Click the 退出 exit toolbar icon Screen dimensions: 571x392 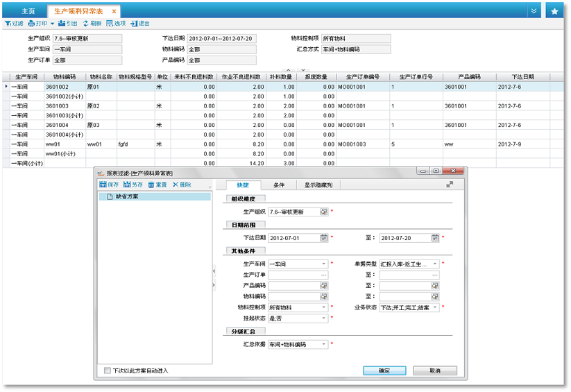(135, 24)
